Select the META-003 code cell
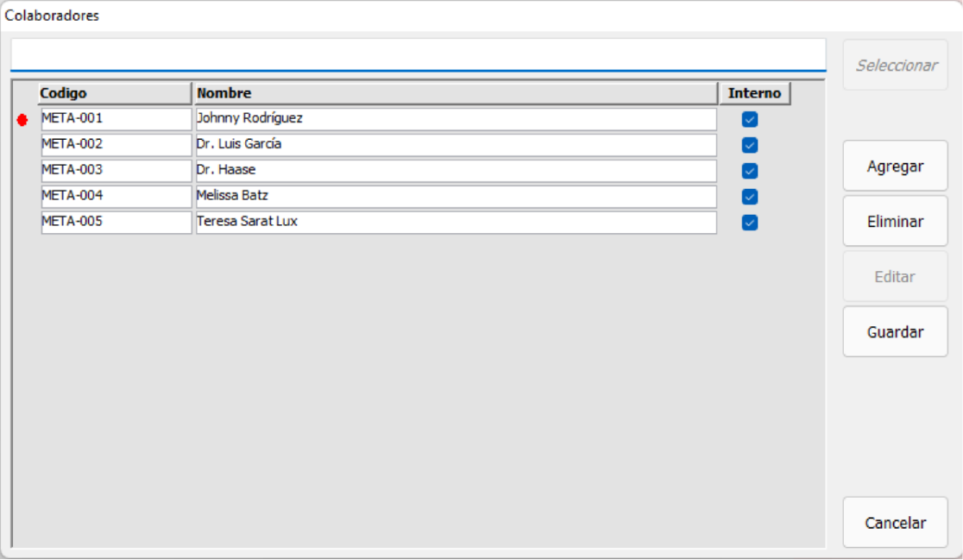This screenshot has height=560, width=963. pos(116,170)
